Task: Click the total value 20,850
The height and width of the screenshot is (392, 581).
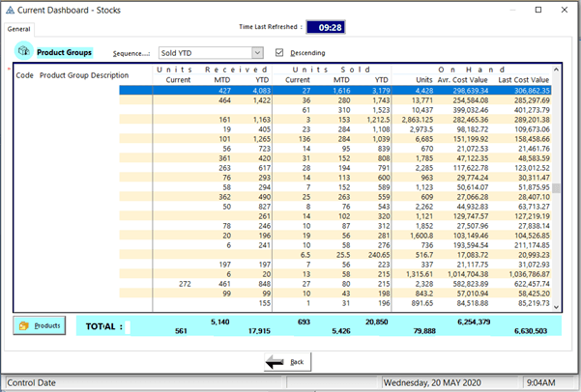Action: click(x=376, y=322)
